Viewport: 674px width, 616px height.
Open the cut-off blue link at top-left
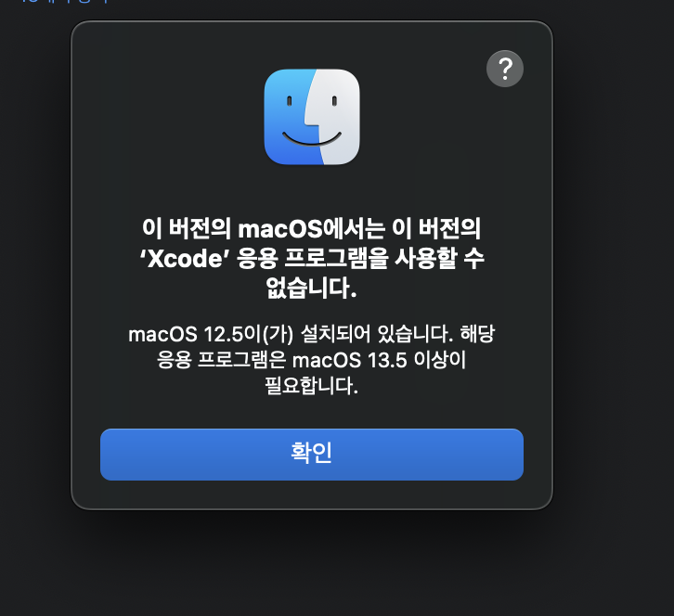pyautogui.click(x=64, y=2)
